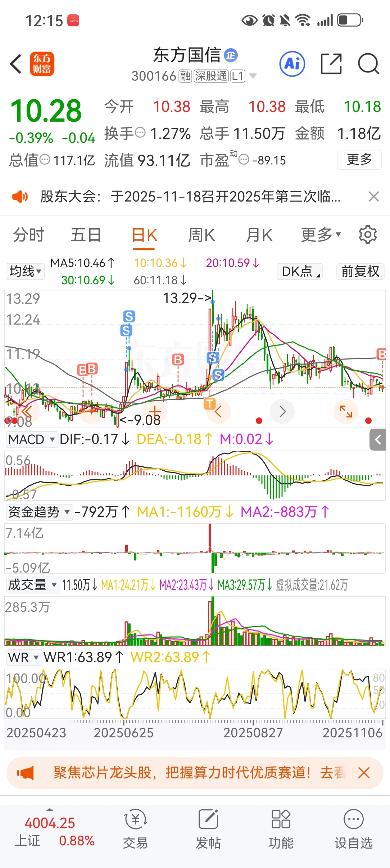The width and height of the screenshot is (390, 868).
Task: Launch the Ai assistant icon
Action: [292, 64]
